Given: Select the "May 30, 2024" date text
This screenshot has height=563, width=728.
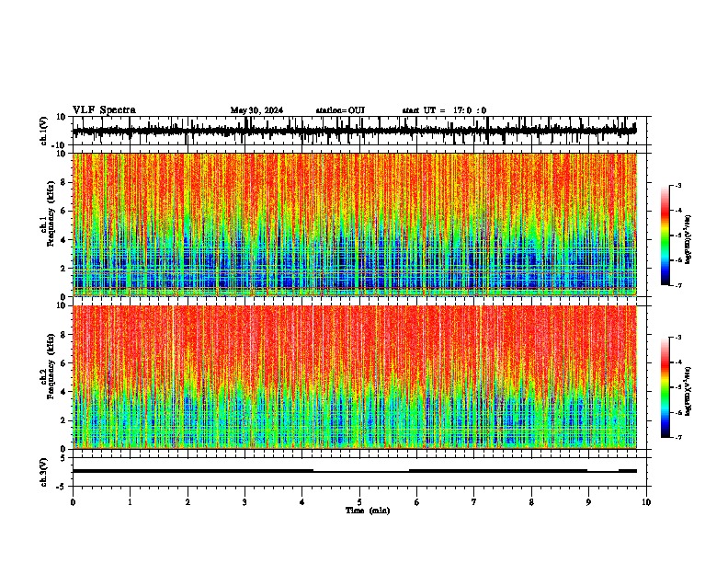Looking at the screenshot, I should coord(256,110).
